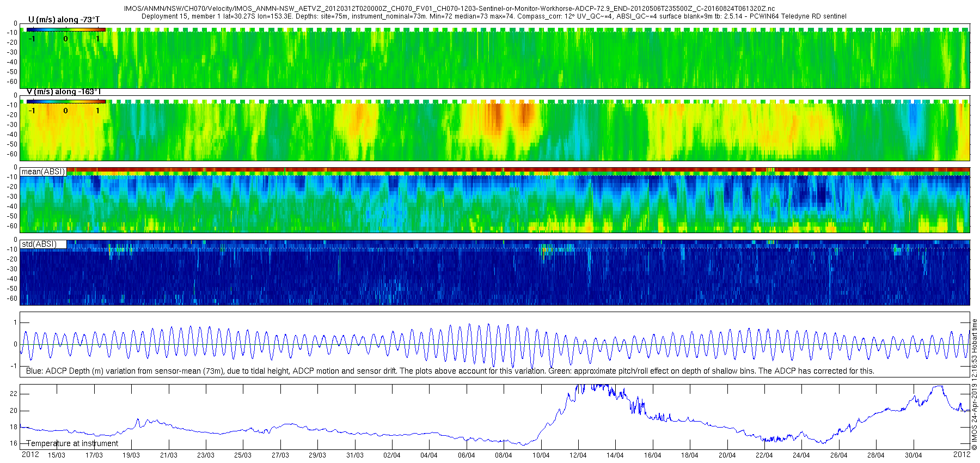980x463 pixels.
Task: Click the vertical IMOS timestamp text at right edge
Action: pos(975,385)
